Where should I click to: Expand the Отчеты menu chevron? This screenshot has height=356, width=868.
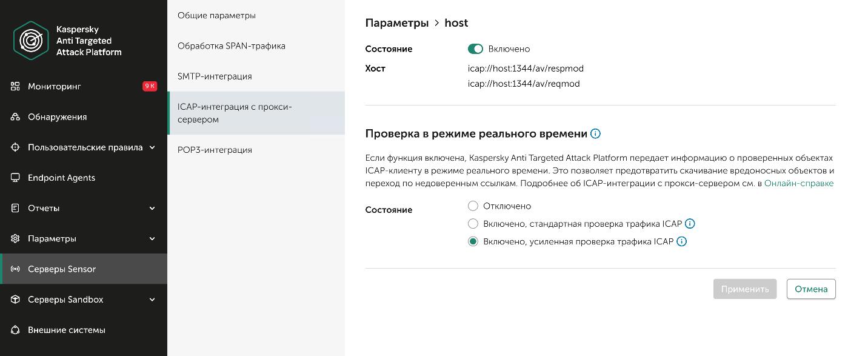coord(152,208)
